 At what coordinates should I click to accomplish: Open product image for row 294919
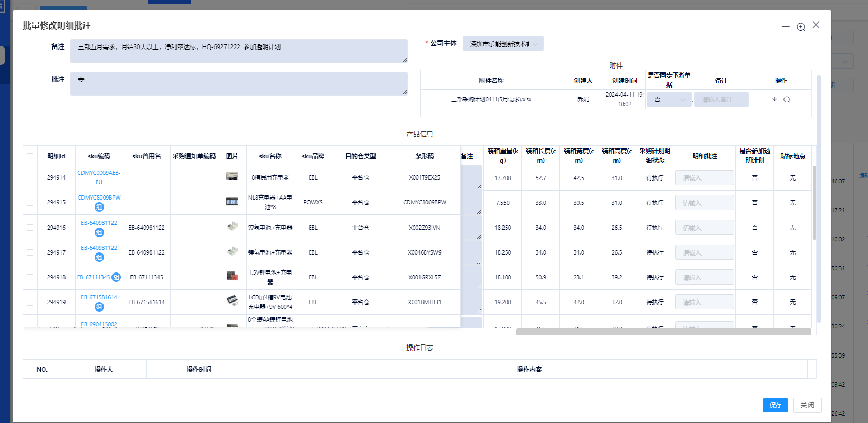click(232, 300)
